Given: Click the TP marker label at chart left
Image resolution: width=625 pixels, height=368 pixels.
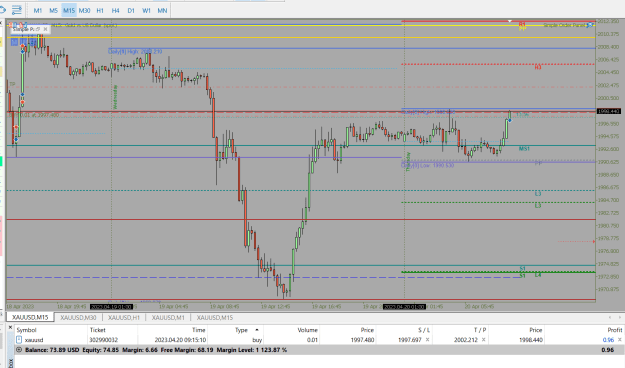Looking at the screenshot, I should 12,84.
